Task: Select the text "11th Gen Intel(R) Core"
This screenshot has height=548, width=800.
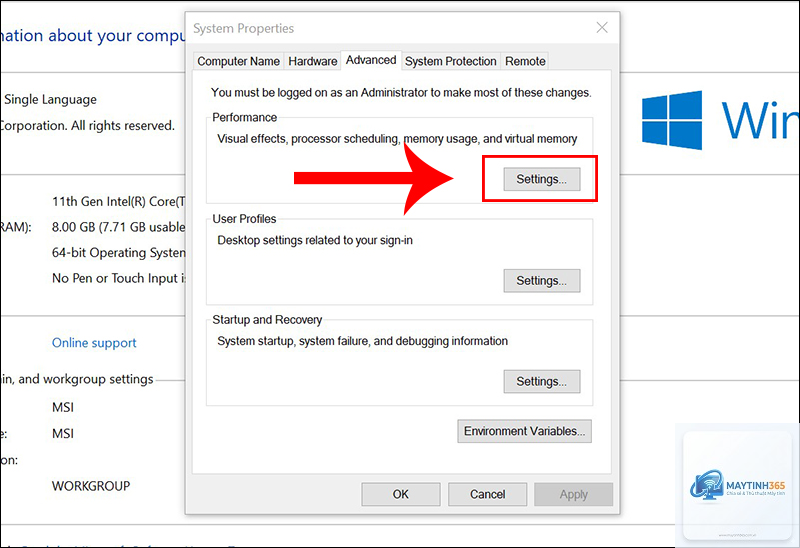Action: point(114,202)
